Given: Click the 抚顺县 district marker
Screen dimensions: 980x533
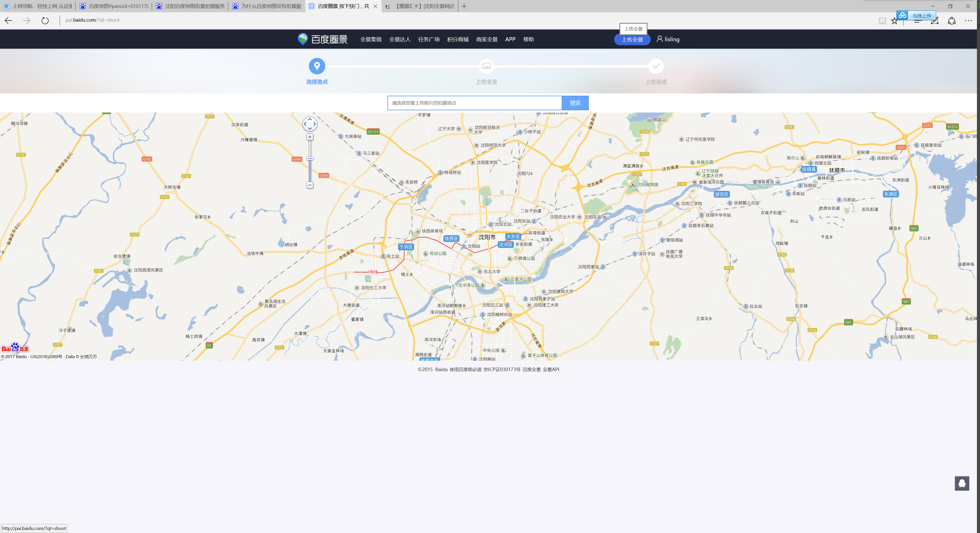Looking at the screenshot, I should [x=809, y=169].
